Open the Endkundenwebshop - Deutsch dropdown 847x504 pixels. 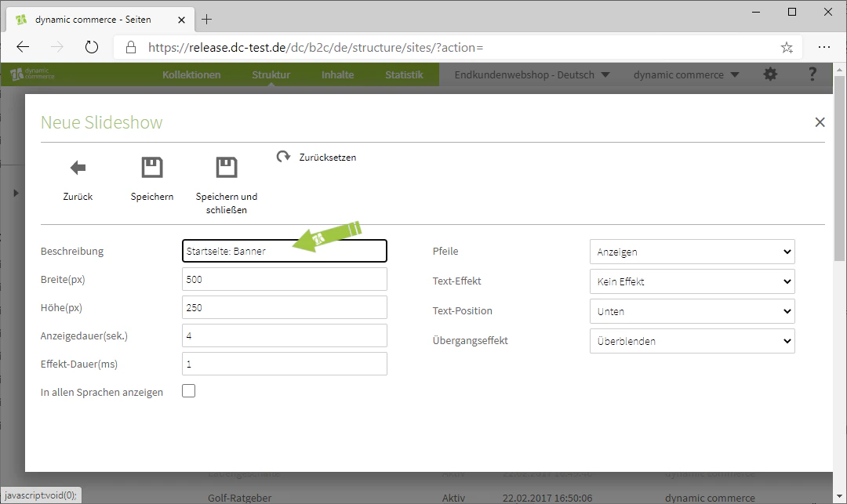click(x=532, y=74)
